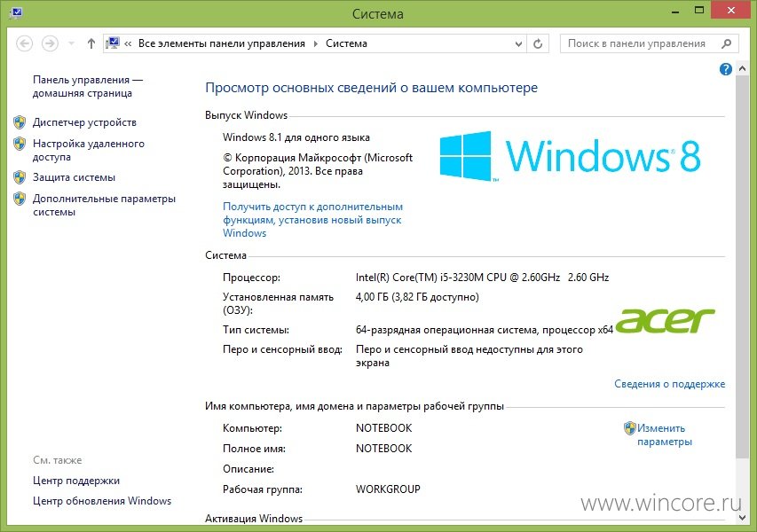Expand the breadcrumb arrow before 'Система'
Screen dimensions: 757x532
click(x=315, y=44)
